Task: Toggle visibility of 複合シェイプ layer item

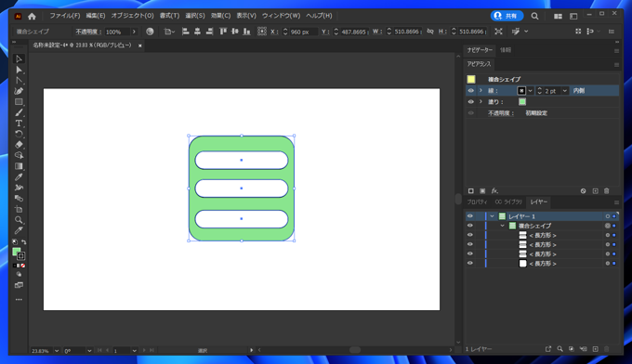Action: pyautogui.click(x=470, y=226)
